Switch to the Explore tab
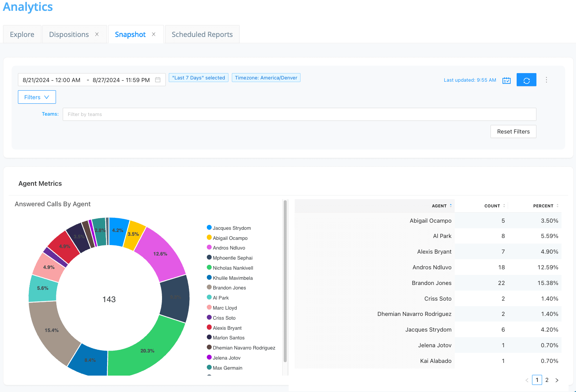 click(22, 34)
